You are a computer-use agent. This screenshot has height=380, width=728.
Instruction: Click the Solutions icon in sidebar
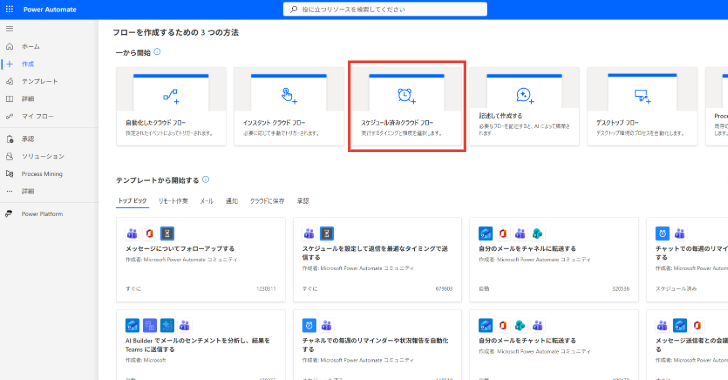(x=9, y=157)
